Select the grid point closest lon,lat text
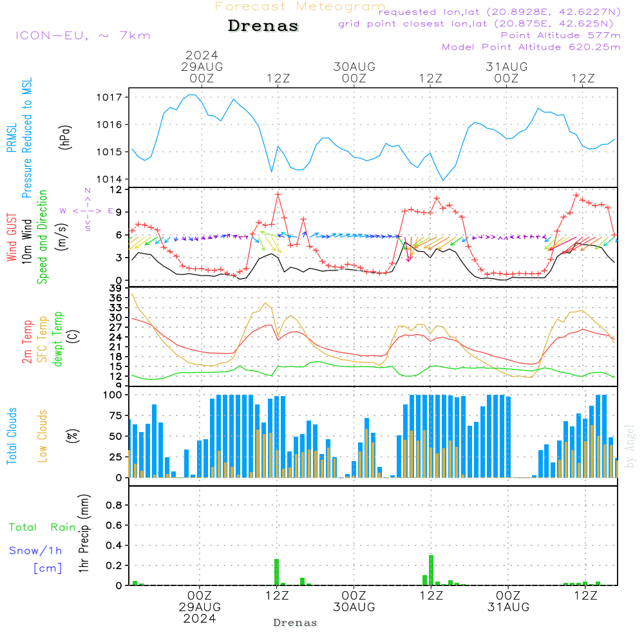 pyautogui.click(x=480, y=23)
